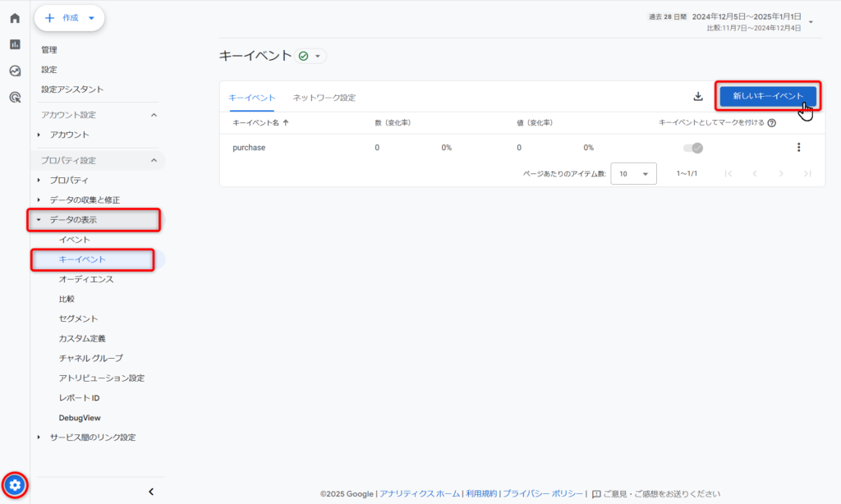The image size is (841, 504).
Task: Download key events with download icon
Action: [698, 97]
